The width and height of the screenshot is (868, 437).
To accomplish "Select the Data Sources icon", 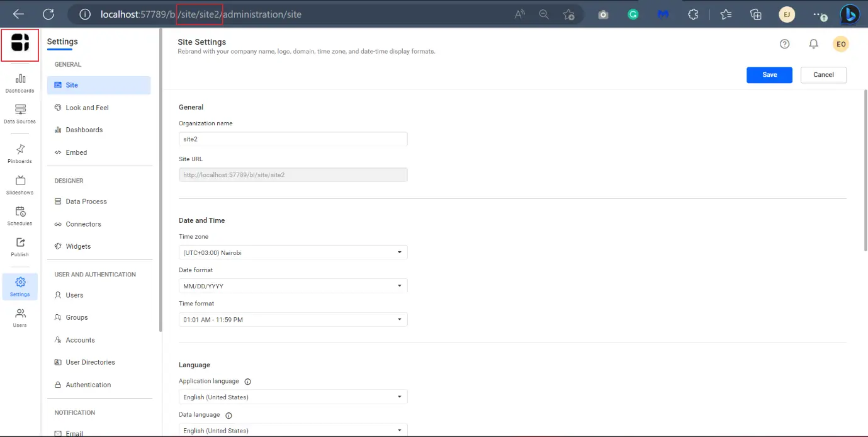I will (x=20, y=113).
